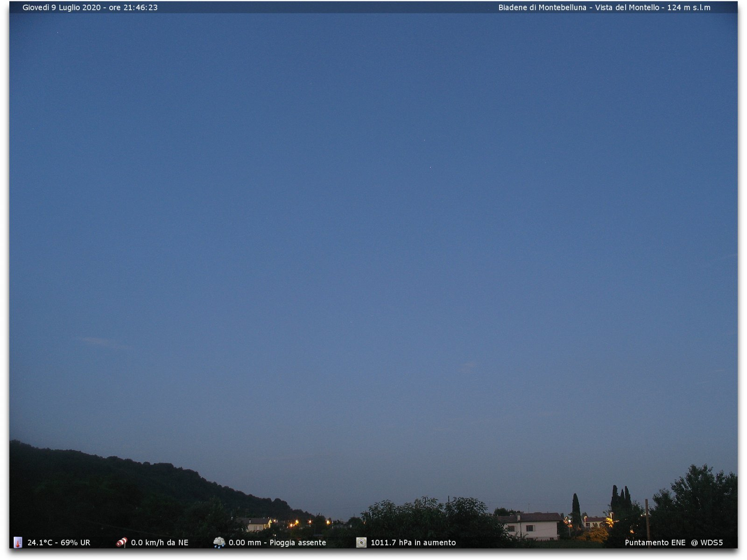Select the temperature reading '24.1°C - 69% UR'
This screenshot has height=560, width=747.
click(59, 543)
